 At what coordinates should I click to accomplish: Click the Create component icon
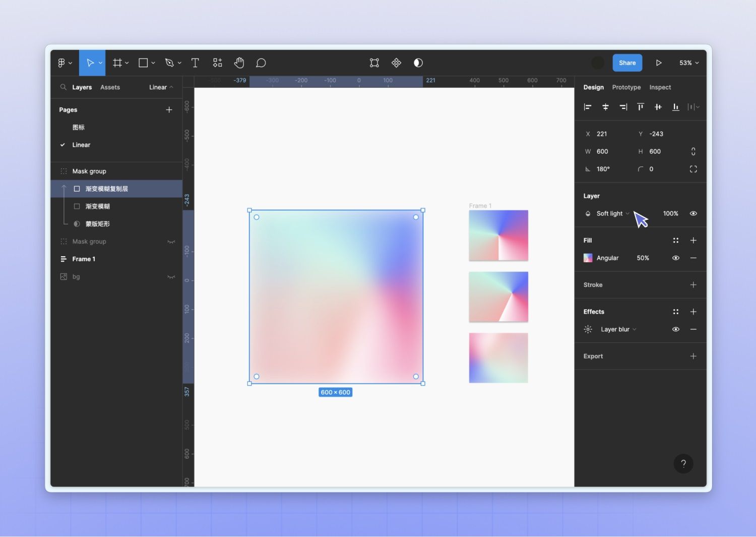[396, 63]
